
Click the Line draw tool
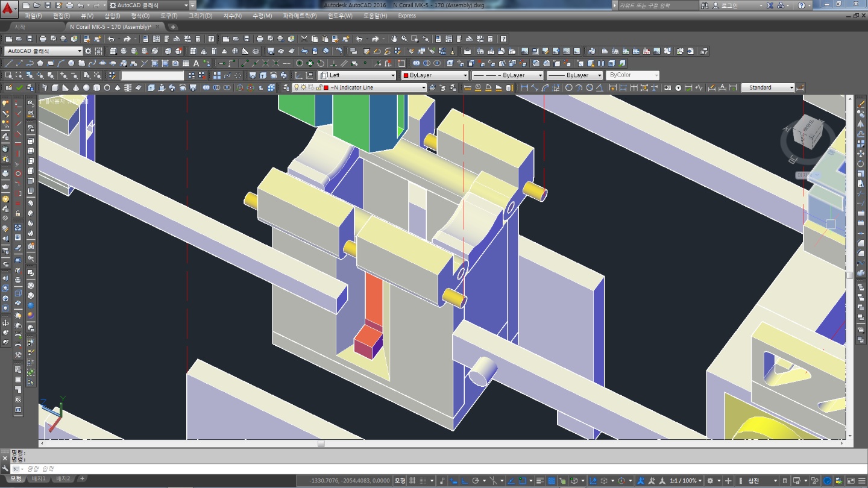[x=8, y=63]
